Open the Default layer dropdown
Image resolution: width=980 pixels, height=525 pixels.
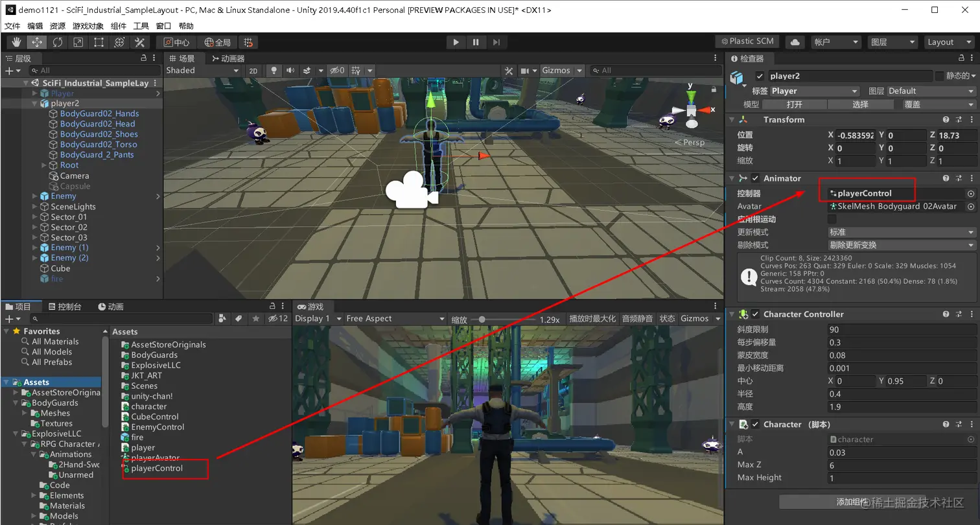pyautogui.click(x=931, y=91)
